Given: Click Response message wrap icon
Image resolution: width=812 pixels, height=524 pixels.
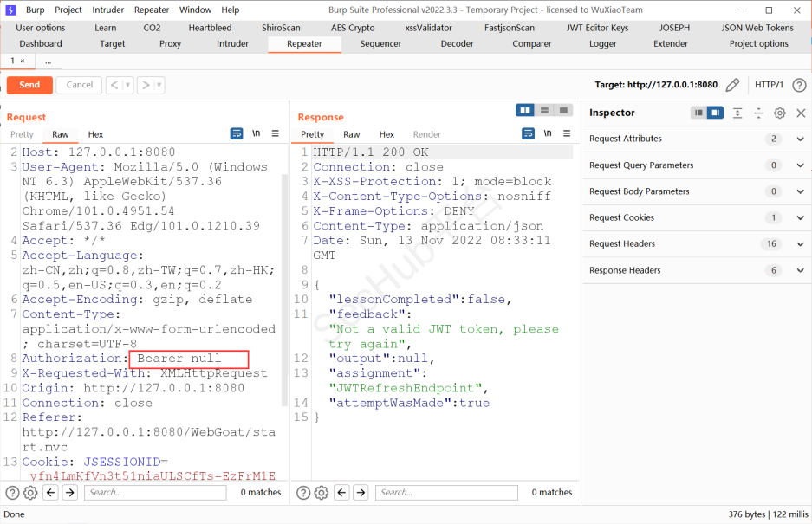Looking at the screenshot, I should [x=528, y=134].
